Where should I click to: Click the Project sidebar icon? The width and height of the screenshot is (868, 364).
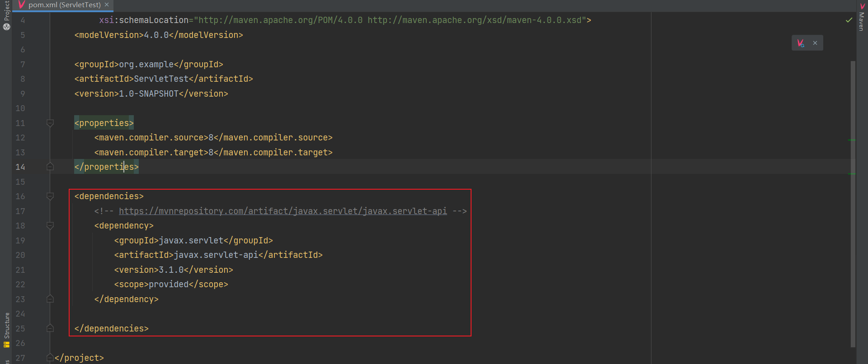pyautogui.click(x=6, y=27)
